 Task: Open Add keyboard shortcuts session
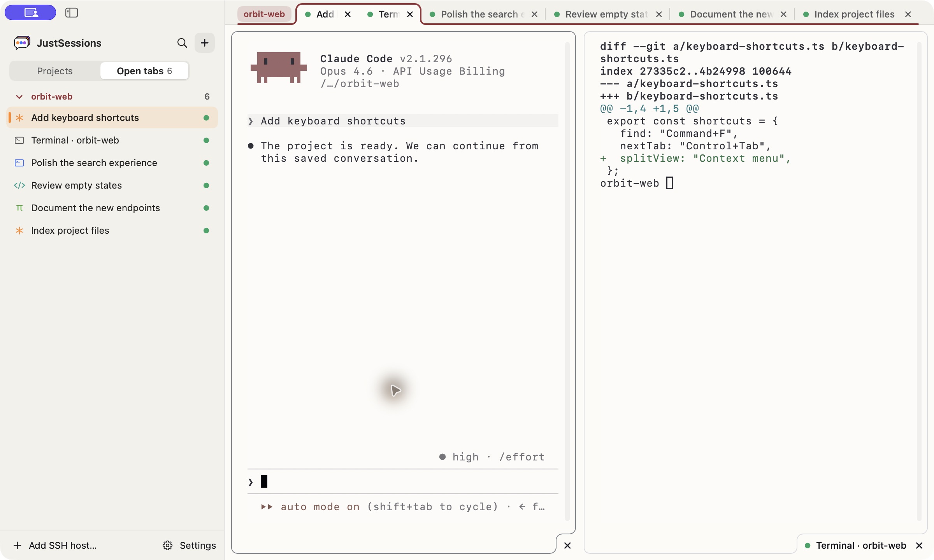click(x=112, y=118)
